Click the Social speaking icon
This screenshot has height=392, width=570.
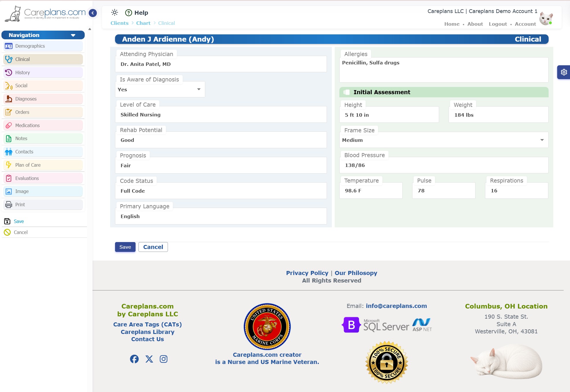point(9,86)
